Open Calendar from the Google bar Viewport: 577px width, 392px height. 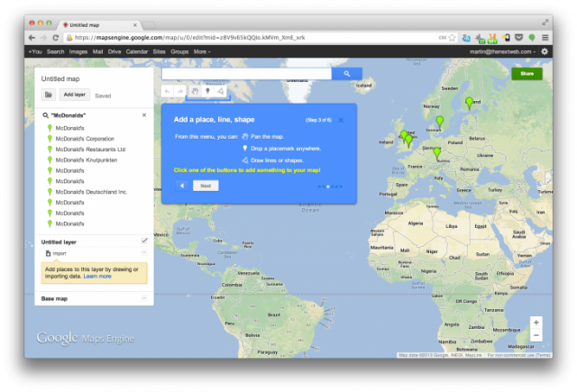pos(137,51)
